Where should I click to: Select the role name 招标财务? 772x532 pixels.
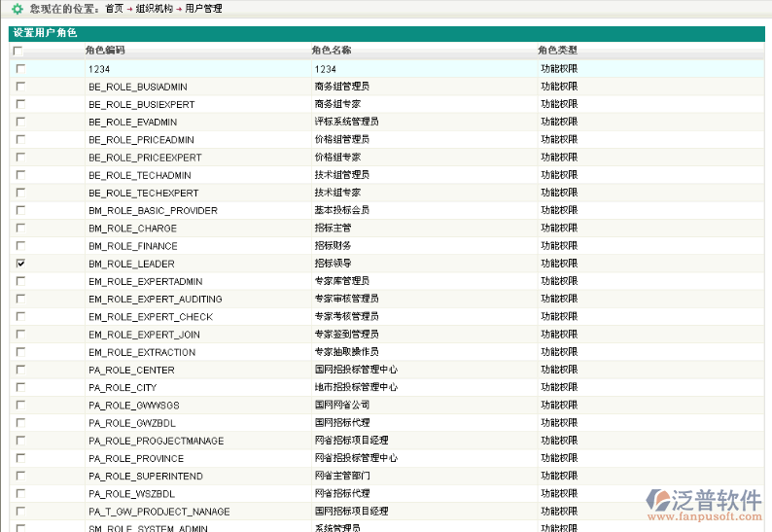[333, 246]
